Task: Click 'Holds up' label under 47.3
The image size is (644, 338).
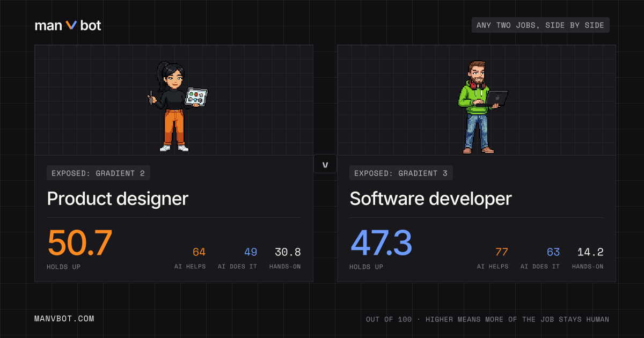Action: pos(367,267)
